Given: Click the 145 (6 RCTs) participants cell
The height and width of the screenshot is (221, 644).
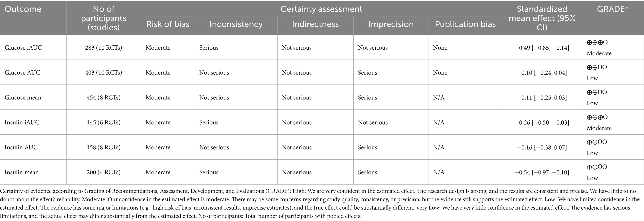Looking at the screenshot, I should (103, 122).
